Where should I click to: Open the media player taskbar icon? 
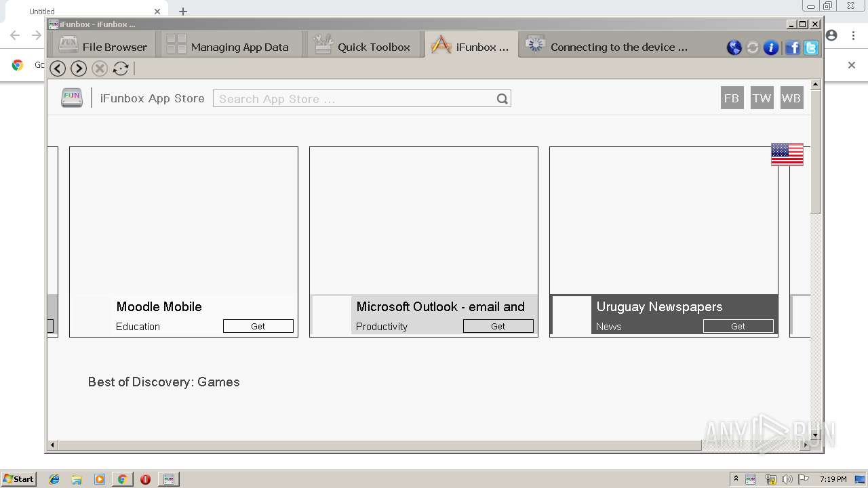coord(100,479)
